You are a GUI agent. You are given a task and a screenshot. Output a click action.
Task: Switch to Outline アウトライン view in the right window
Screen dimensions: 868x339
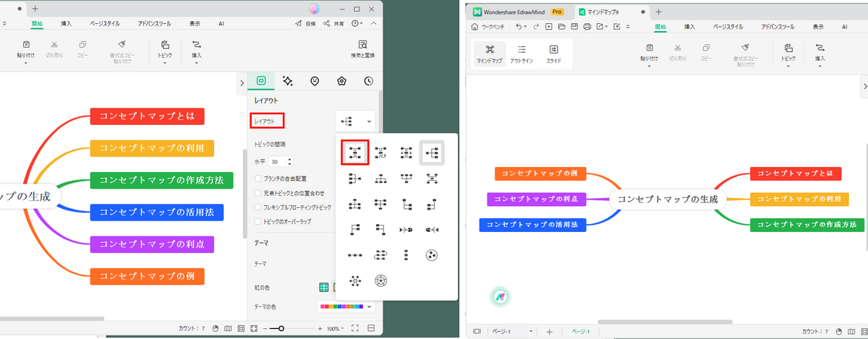pyautogui.click(x=522, y=53)
